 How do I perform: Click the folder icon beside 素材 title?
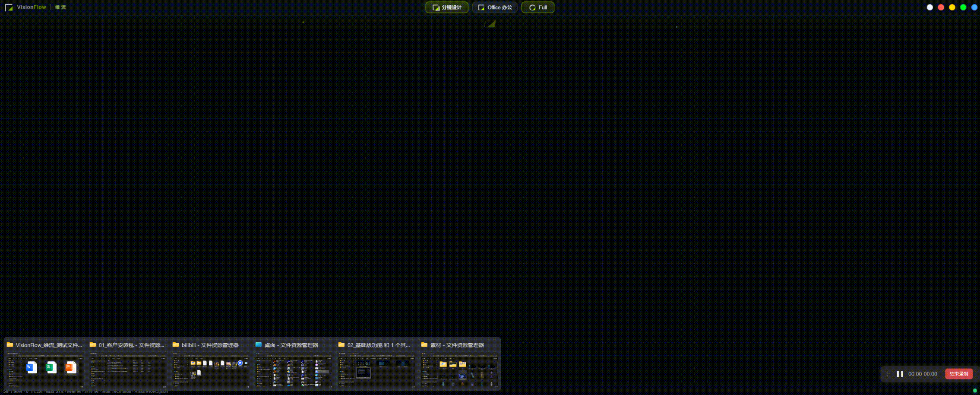click(x=424, y=345)
